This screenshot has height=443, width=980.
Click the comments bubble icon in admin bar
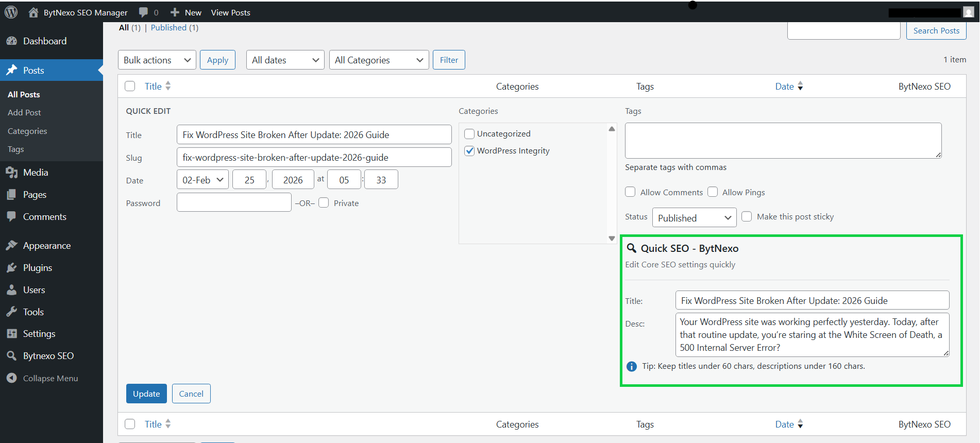click(144, 12)
